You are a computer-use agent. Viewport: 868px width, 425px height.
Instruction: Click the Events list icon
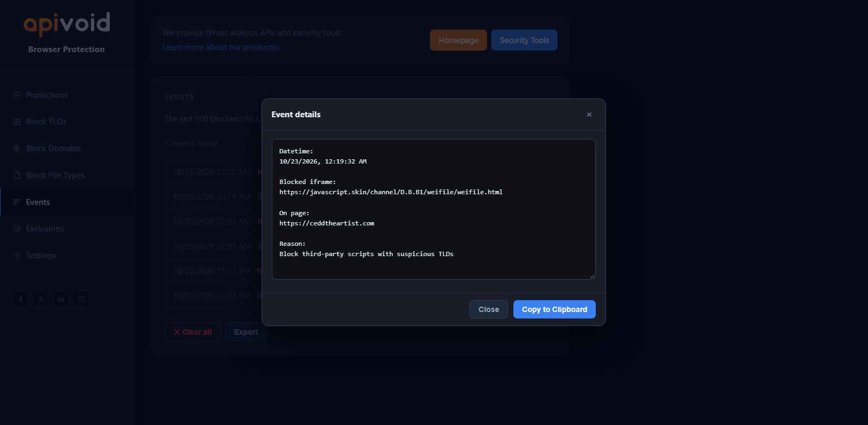pos(17,202)
